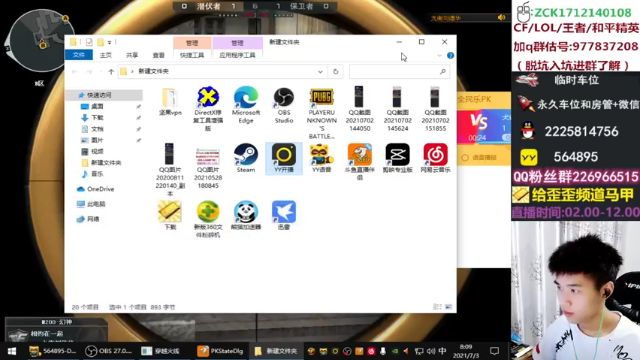
Task: Open the 主页 ribbon tab
Action: (x=106, y=55)
